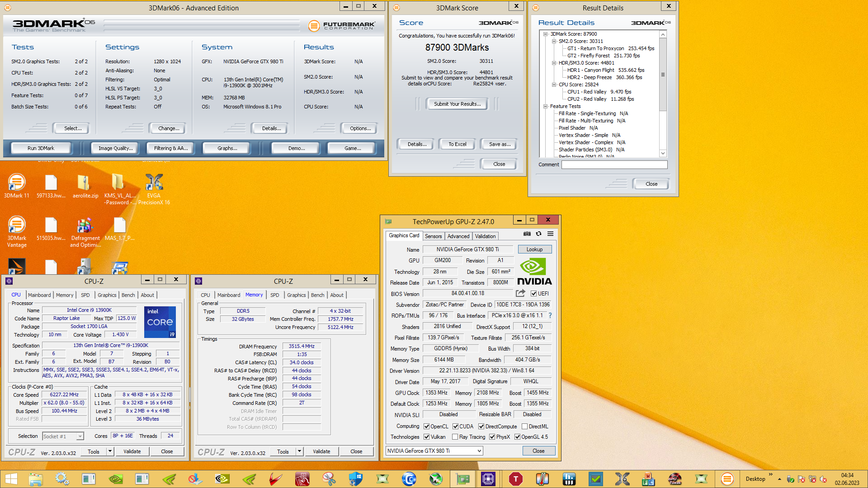Switch to SPD tab in Memory CPU-Z window
The image size is (868, 488).
click(x=274, y=295)
